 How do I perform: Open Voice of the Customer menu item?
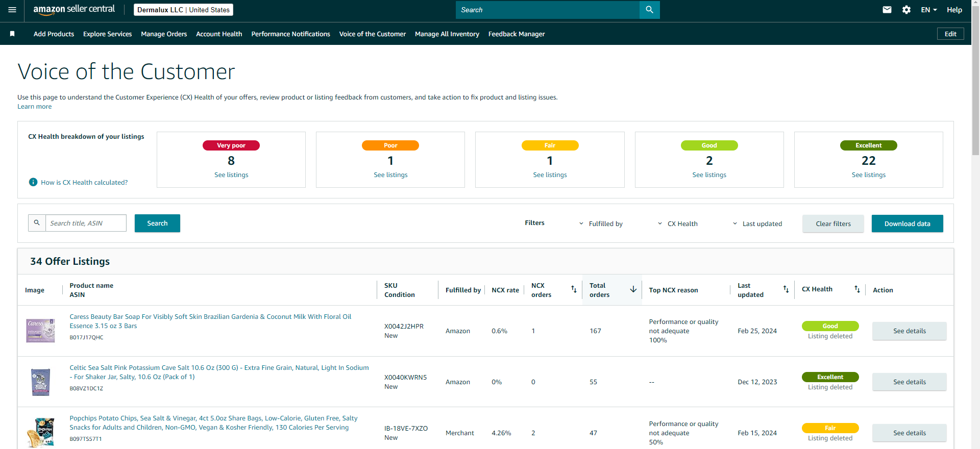coord(373,34)
